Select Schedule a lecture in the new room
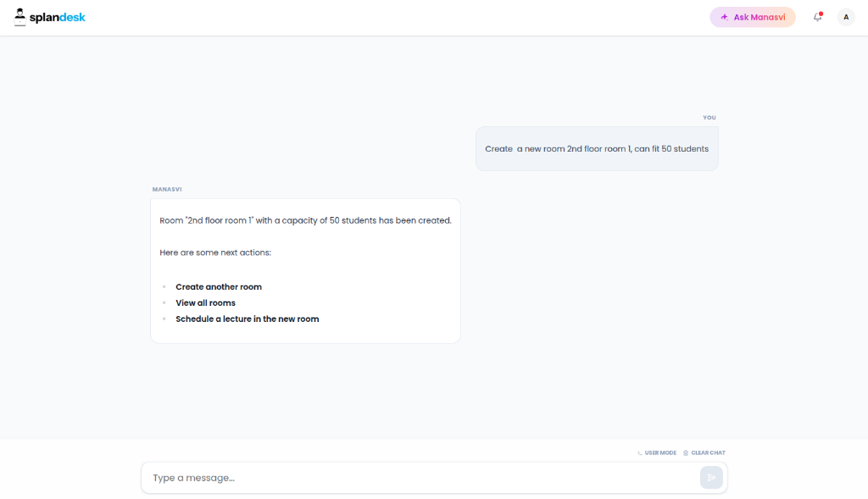This screenshot has width=868, height=499. tap(248, 319)
